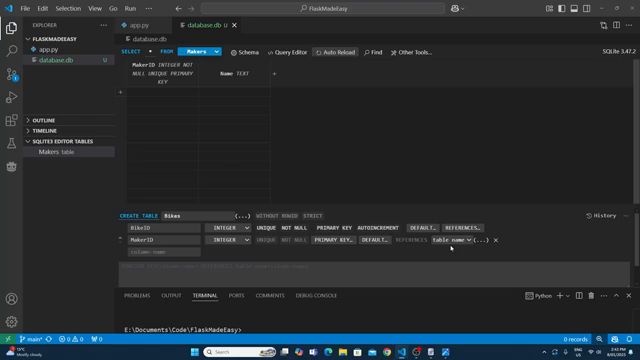Open the Run and Debug view
This screenshot has width=640, height=360.
(x=11, y=97)
